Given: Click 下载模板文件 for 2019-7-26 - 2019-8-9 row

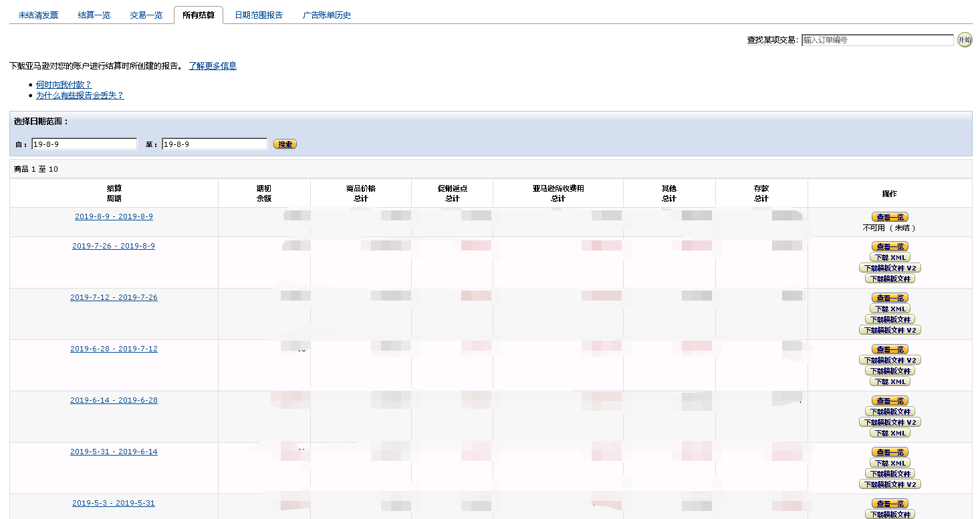Looking at the screenshot, I should click(890, 279).
